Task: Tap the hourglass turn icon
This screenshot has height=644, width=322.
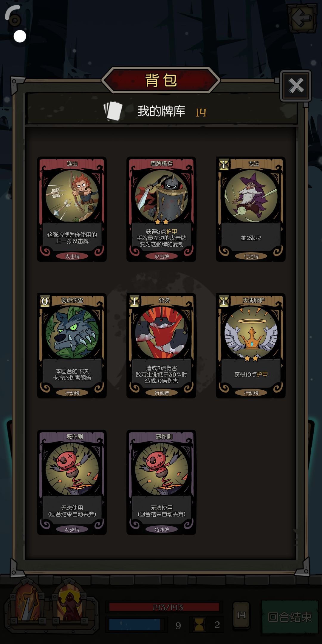Action: tap(199, 625)
